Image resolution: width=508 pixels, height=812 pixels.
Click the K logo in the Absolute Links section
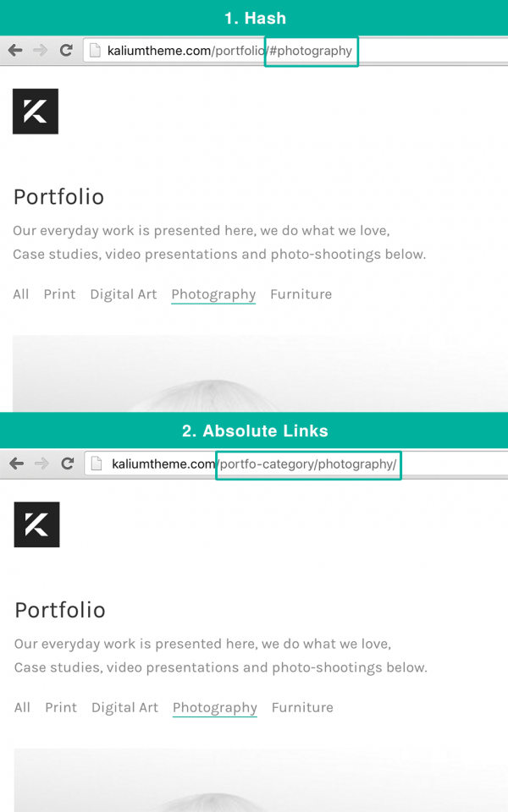click(x=36, y=524)
